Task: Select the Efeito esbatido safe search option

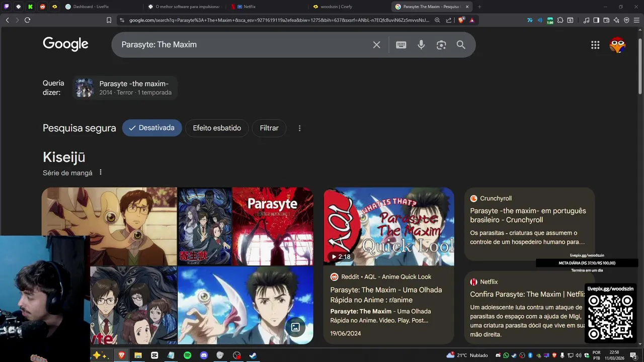Action: pos(217,128)
